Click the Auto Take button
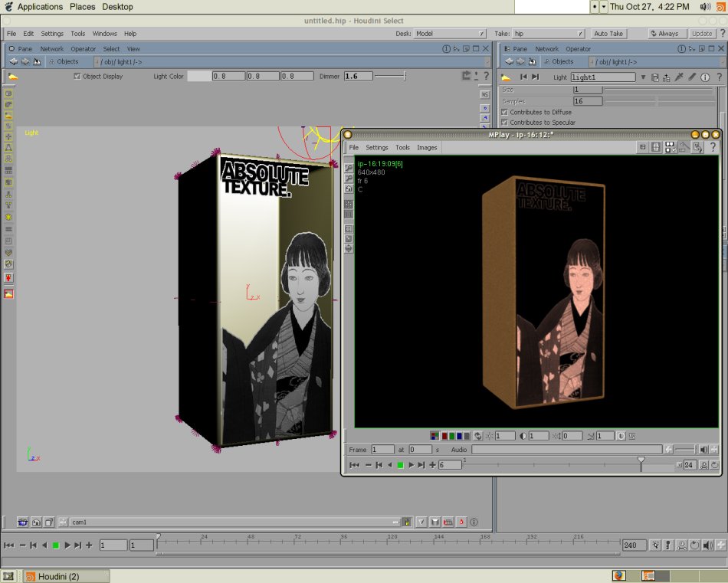This screenshot has width=728, height=583. (x=608, y=34)
